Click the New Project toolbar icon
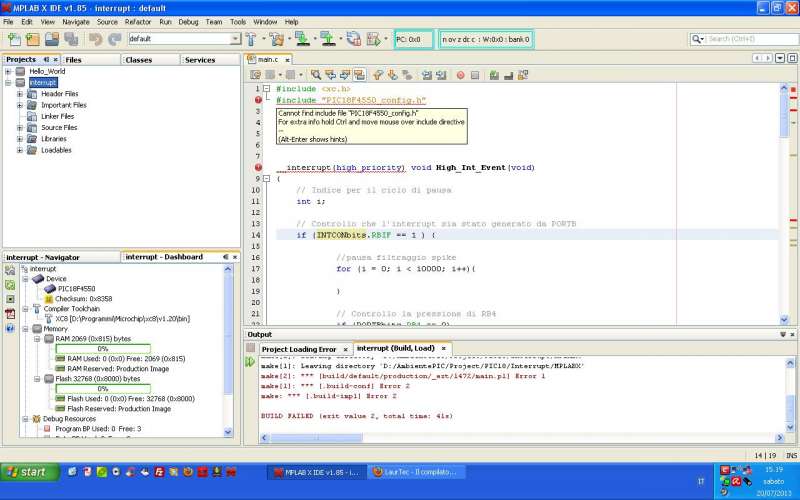 click(x=33, y=39)
